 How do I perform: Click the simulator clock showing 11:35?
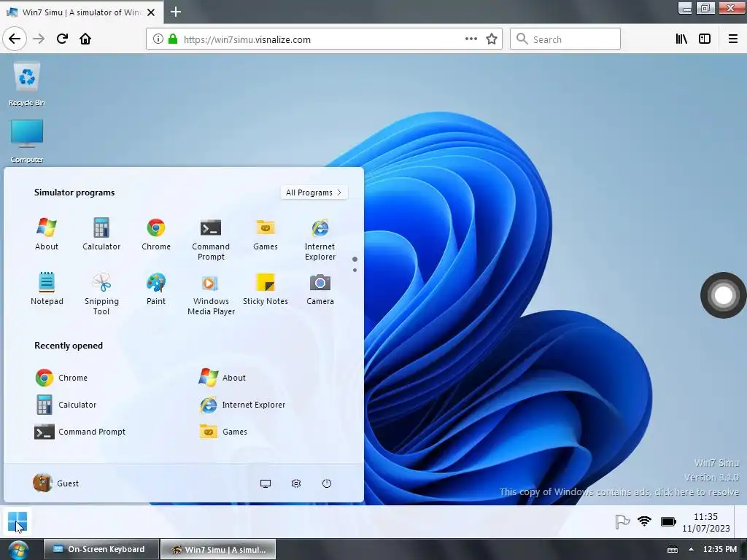click(705, 522)
